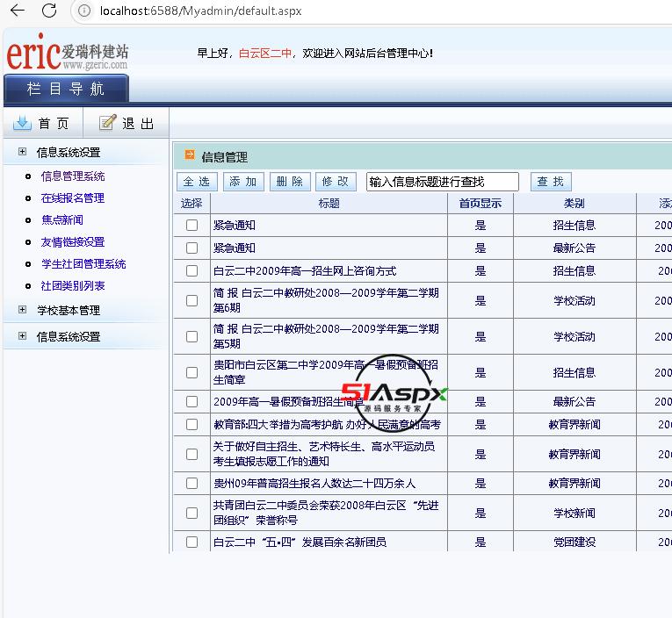Click the logout notepad icon
This screenshot has height=618, width=672.
click(107, 123)
